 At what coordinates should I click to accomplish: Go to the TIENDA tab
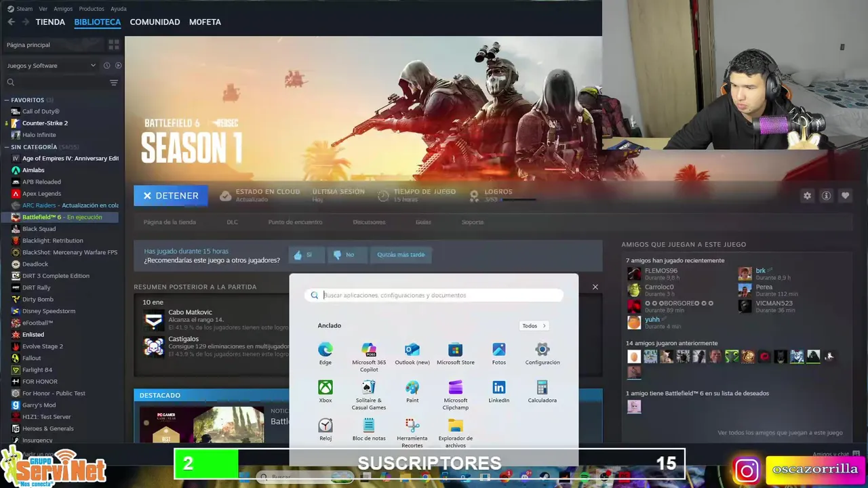click(50, 22)
